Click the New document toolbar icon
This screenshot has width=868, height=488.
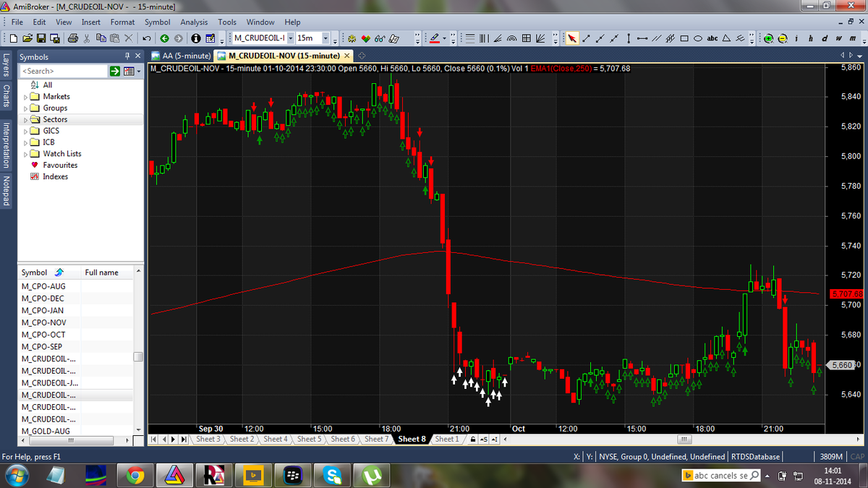tap(14, 38)
